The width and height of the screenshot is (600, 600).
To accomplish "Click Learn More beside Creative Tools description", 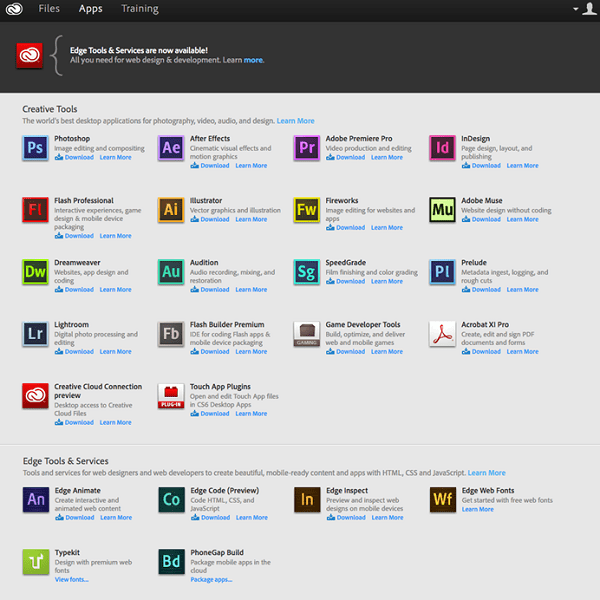I will tap(295, 121).
